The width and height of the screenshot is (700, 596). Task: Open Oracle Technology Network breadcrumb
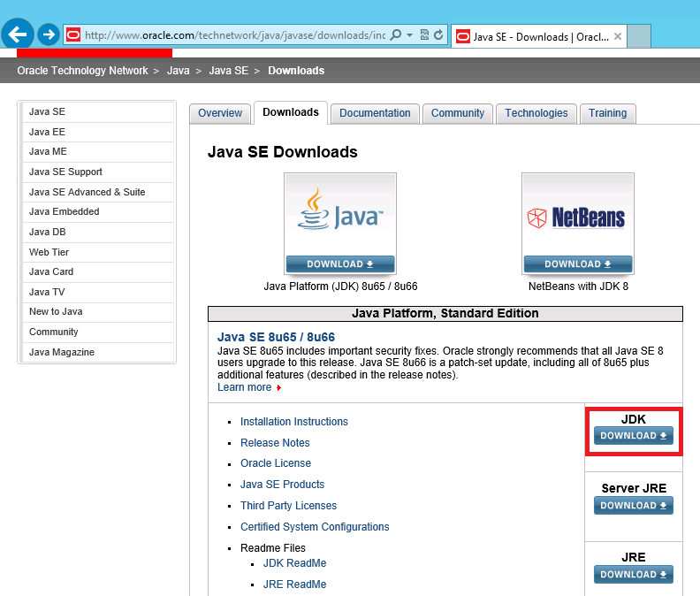point(82,71)
